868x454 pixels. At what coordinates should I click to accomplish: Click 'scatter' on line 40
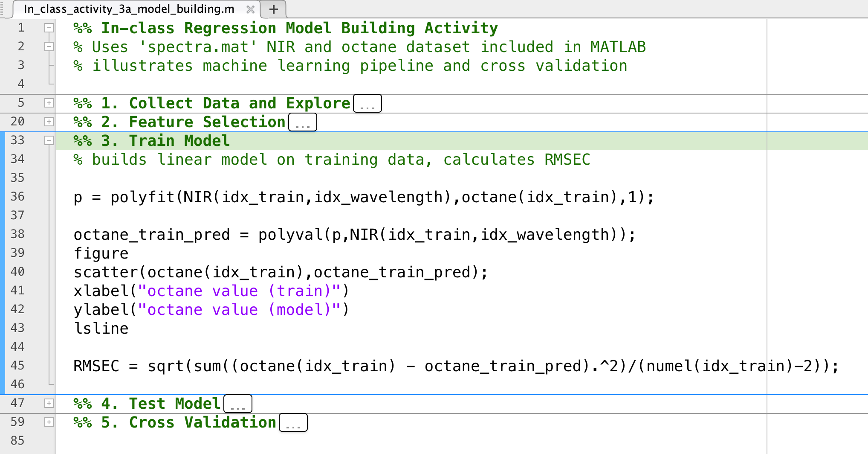[106, 272]
